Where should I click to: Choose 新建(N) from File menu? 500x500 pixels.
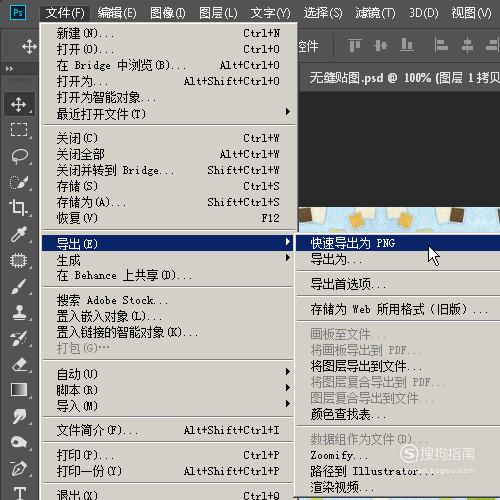tap(169, 33)
